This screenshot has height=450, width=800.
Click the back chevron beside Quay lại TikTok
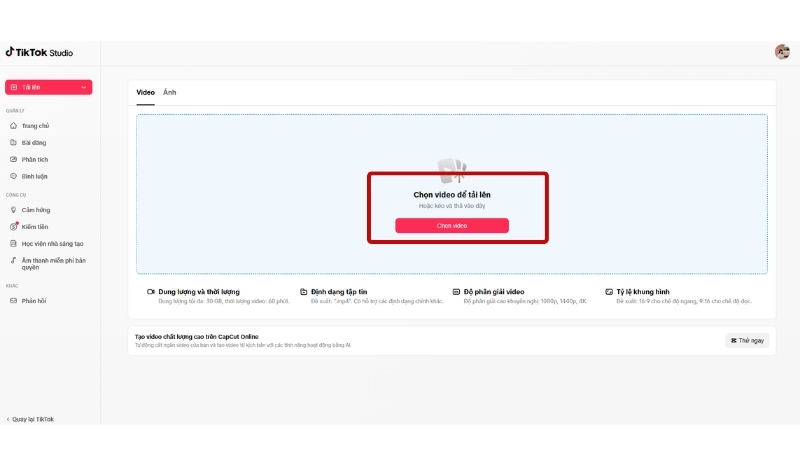[x=8, y=419]
